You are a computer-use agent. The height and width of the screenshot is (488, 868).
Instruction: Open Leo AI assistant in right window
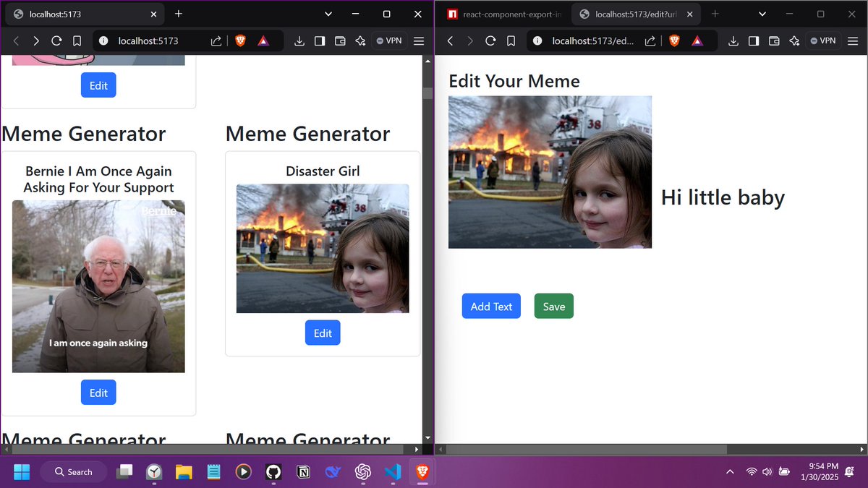794,41
